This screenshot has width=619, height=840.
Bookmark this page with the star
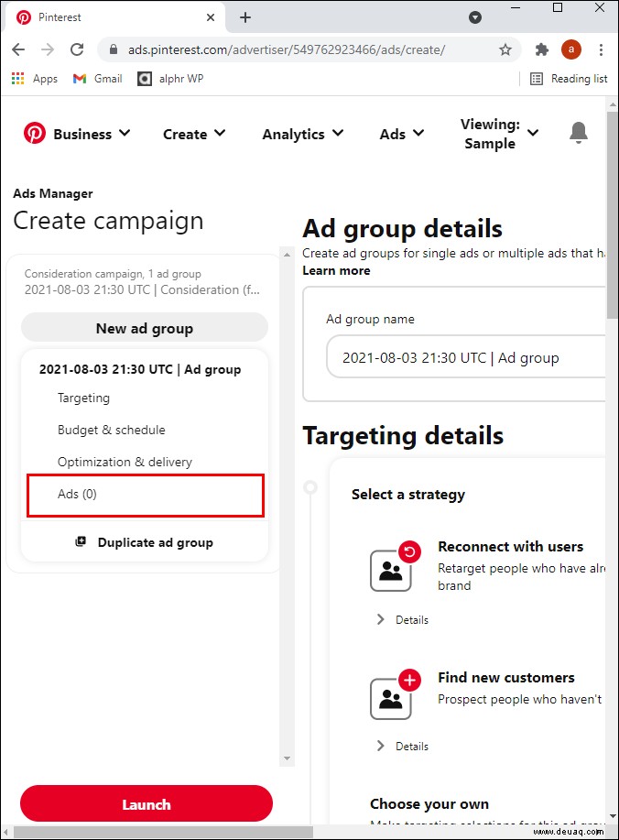pyautogui.click(x=505, y=49)
